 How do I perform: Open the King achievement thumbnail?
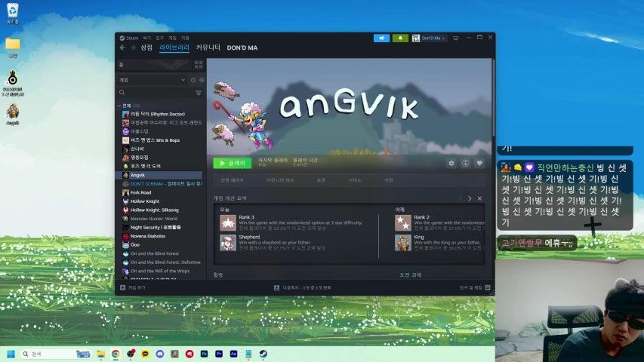pos(403,243)
